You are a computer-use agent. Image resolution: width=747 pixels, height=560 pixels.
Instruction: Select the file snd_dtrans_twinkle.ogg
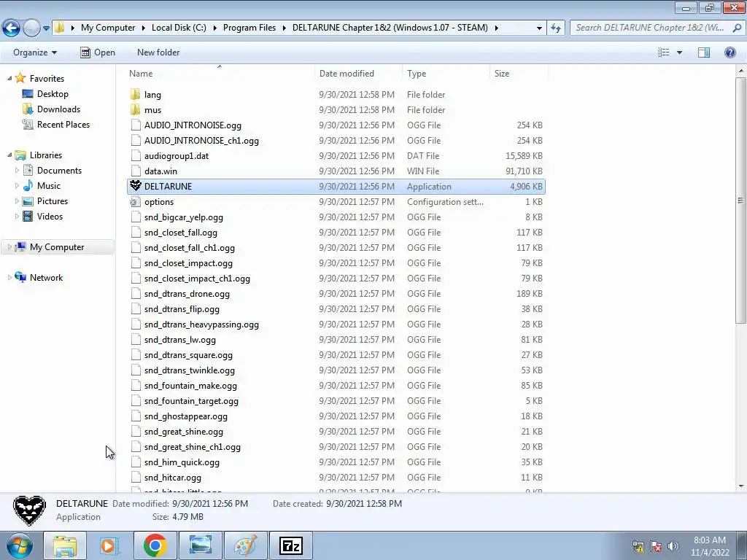(x=189, y=370)
